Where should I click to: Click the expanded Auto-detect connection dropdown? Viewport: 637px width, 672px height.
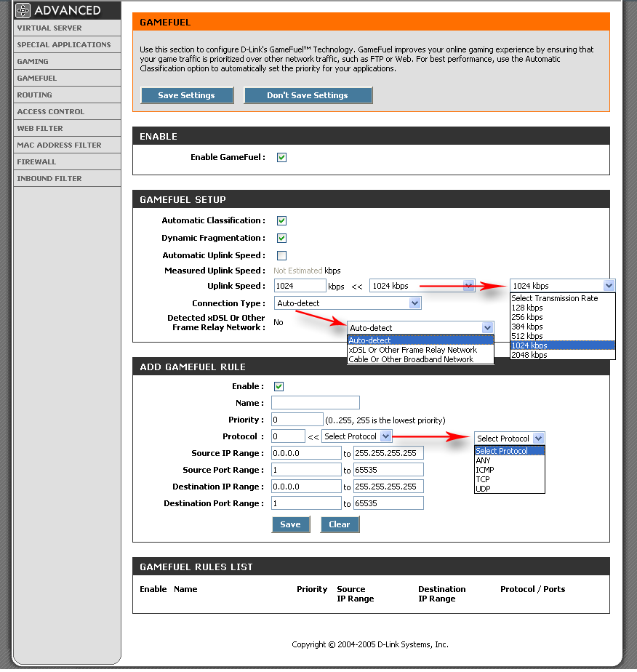420,328
